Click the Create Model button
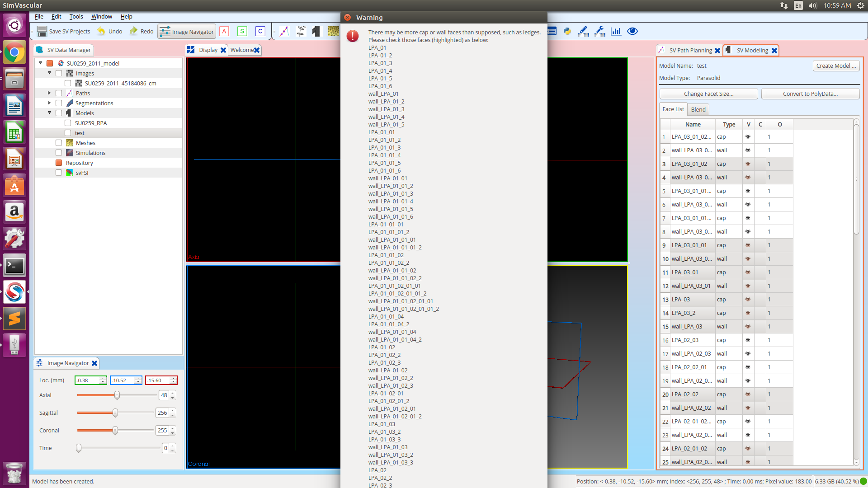 tap(836, 66)
